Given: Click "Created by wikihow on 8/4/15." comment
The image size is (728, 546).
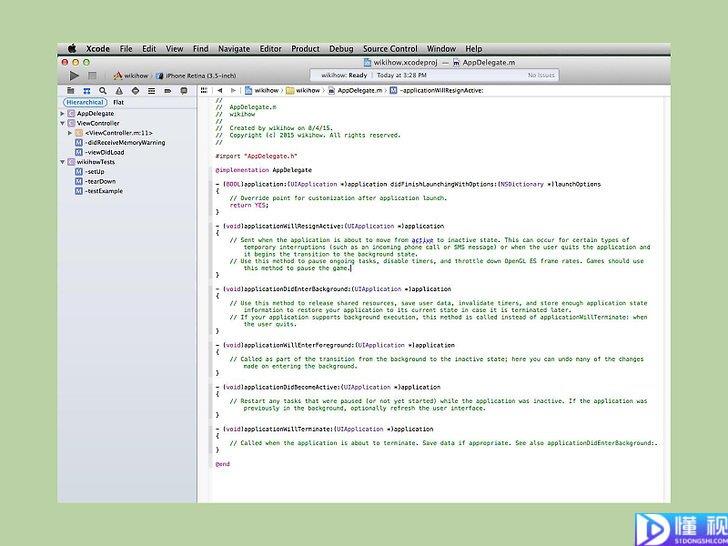Looking at the screenshot, I should point(274,128).
